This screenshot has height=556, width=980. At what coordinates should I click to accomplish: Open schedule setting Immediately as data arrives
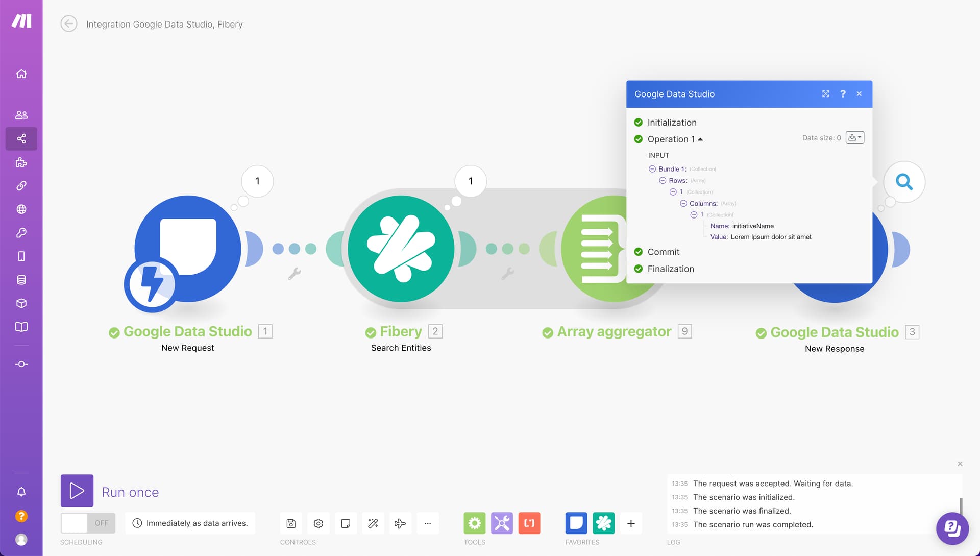click(190, 523)
